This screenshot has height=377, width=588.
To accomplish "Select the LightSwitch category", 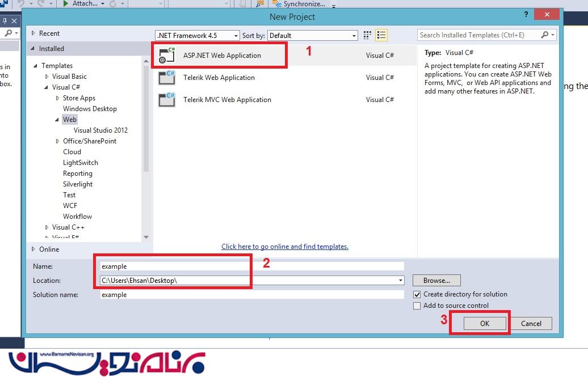I will [x=80, y=163].
